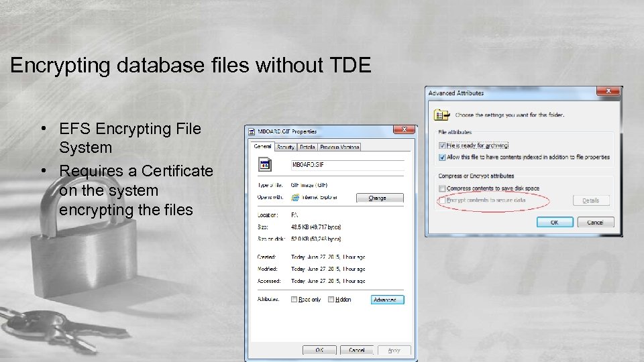644x362 pixels.
Task: Click the Details button in Advanced Attributes
Action: pos(591,200)
